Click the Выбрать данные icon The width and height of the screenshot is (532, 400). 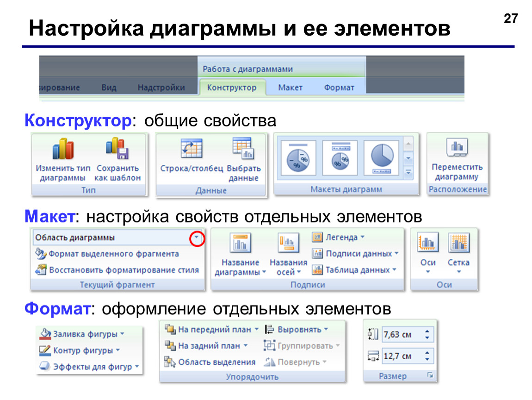click(243, 149)
